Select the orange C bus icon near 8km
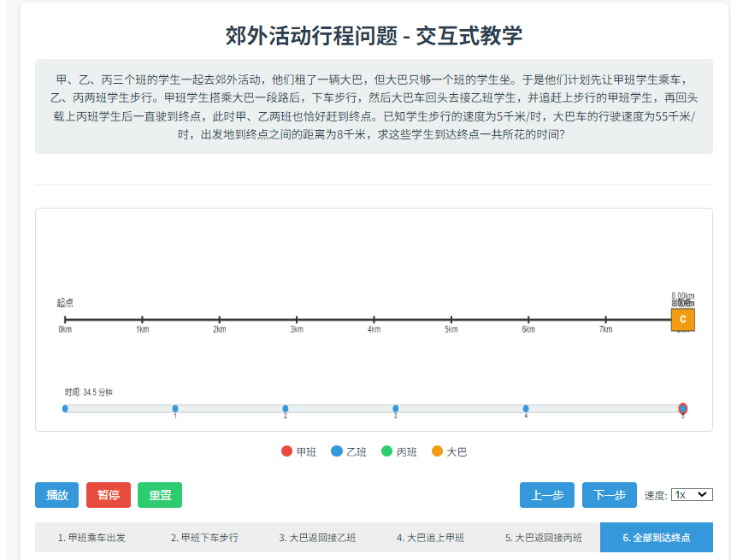Image resolution: width=731 pixels, height=560 pixels. click(683, 319)
